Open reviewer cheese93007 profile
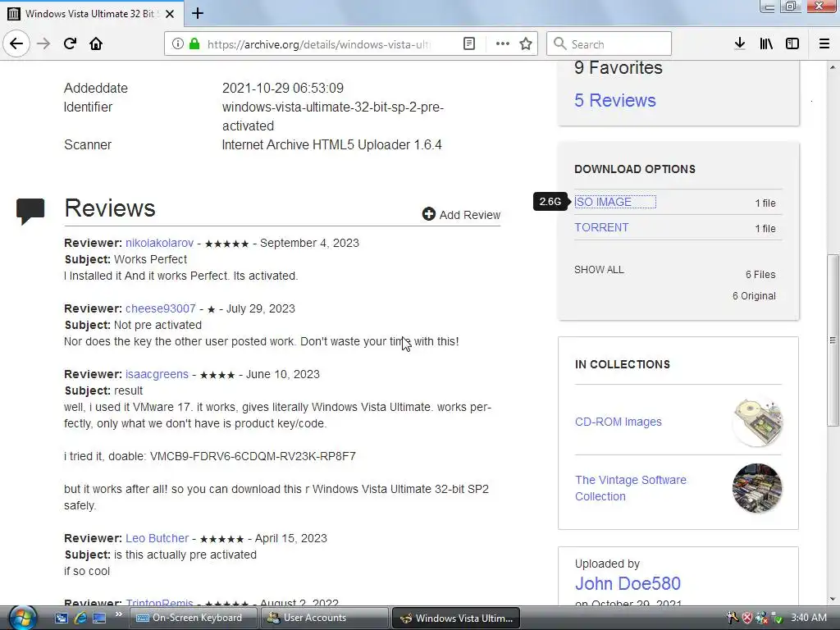840x630 pixels. (x=160, y=309)
